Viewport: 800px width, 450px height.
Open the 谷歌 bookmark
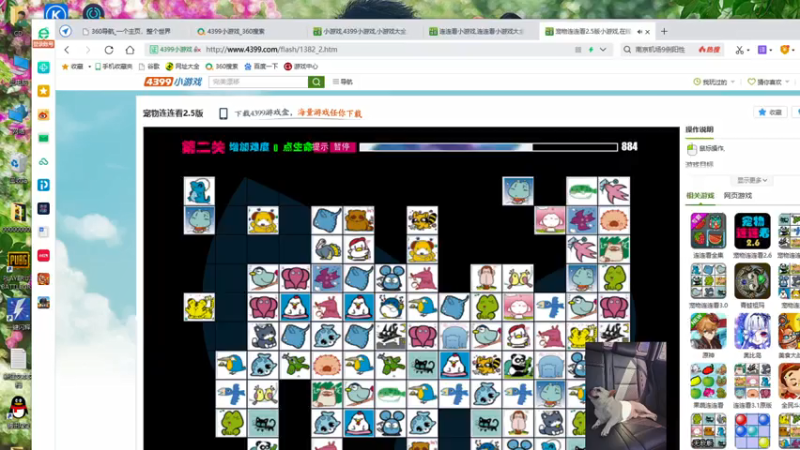point(149,66)
